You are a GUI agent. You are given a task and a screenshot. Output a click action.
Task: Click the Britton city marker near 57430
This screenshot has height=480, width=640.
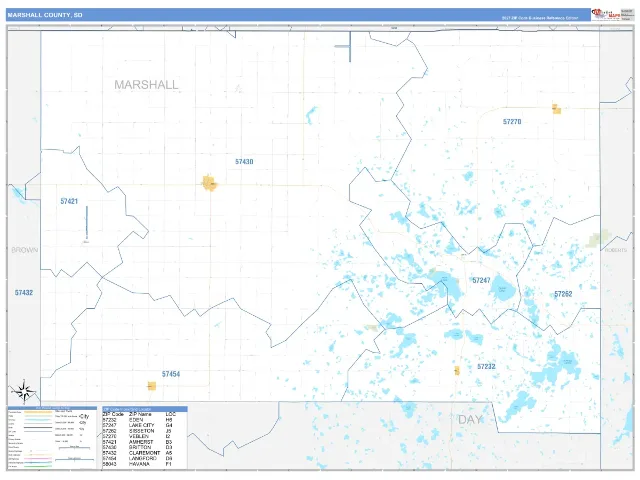click(x=210, y=183)
